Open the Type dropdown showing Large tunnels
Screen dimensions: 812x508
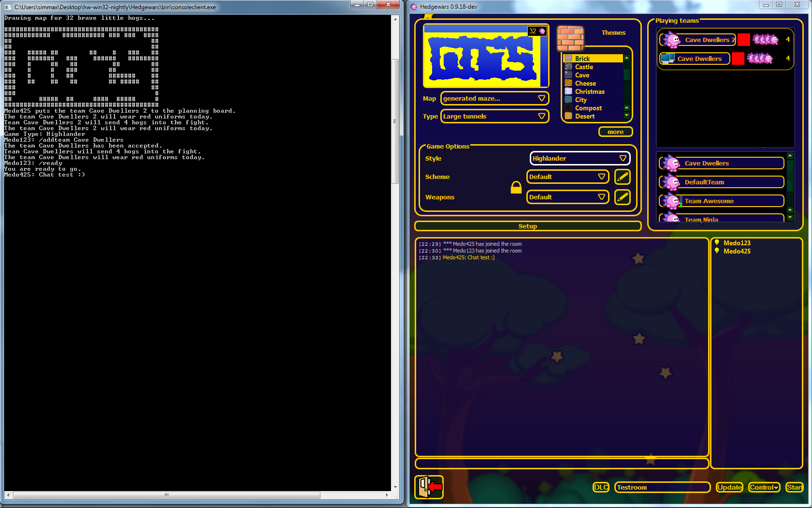pyautogui.click(x=495, y=116)
